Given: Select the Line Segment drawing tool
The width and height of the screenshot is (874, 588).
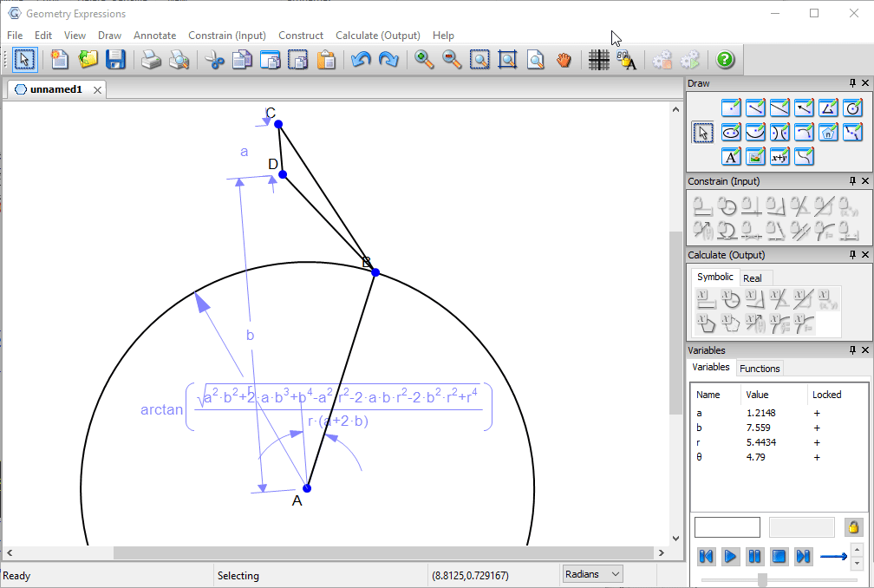Looking at the screenshot, I should 755,108.
